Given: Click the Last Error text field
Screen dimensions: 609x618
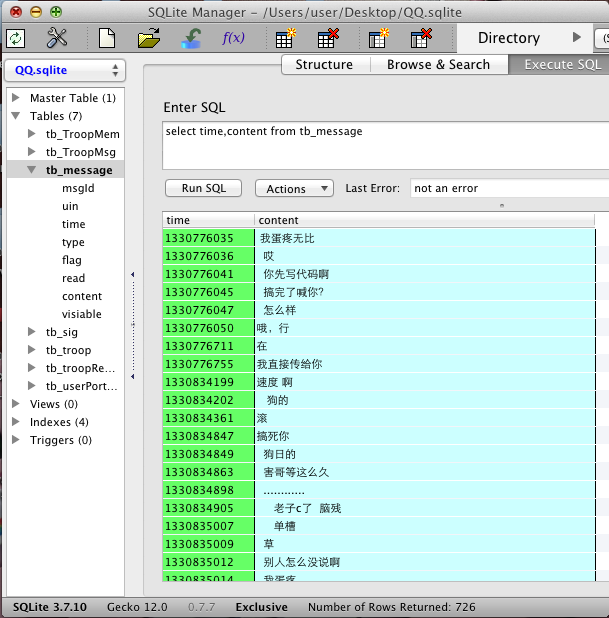Looking at the screenshot, I should [509, 188].
